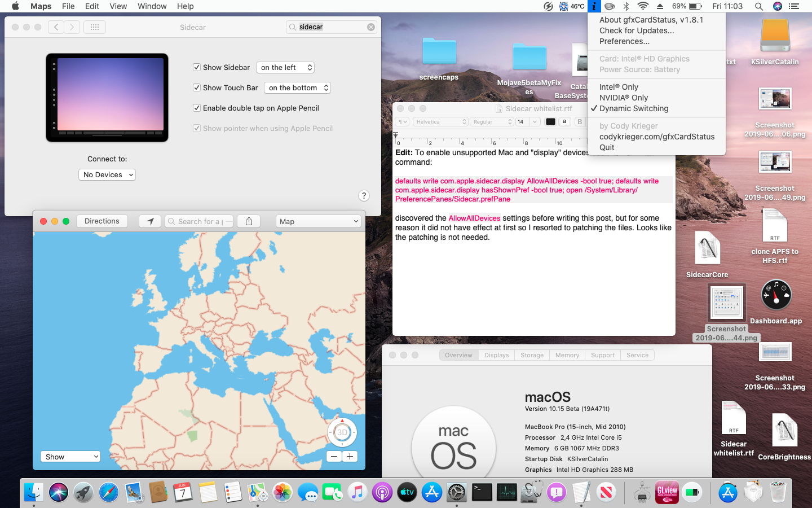Open Launchpad rocket icon in Dock
The width and height of the screenshot is (812, 508).
click(x=83, y=492)
